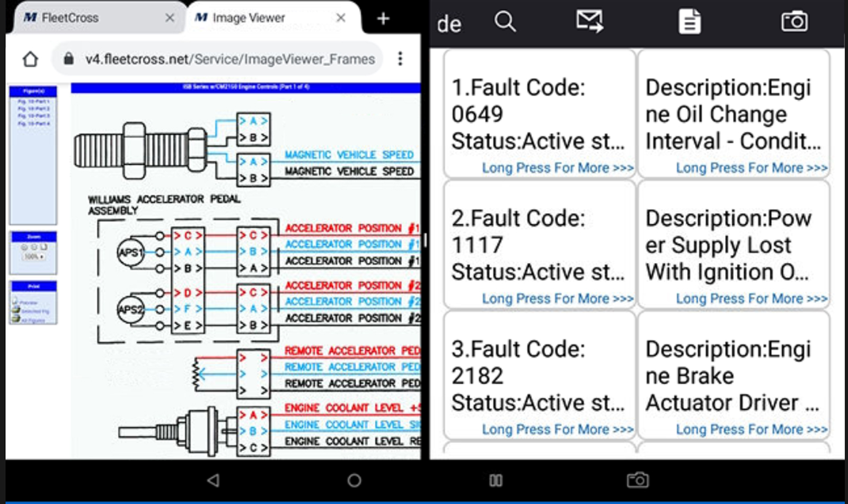Click red REMOTE ACCELERATOR PEDAL wire label
The image size is (848, 504).
tap(352, 350)
